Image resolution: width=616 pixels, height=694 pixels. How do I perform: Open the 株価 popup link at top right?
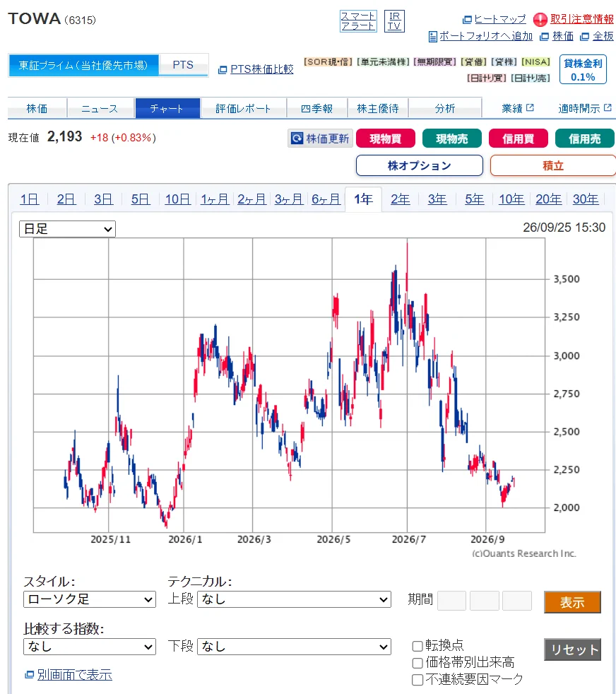pyautogui.click(x=563, y=36)
